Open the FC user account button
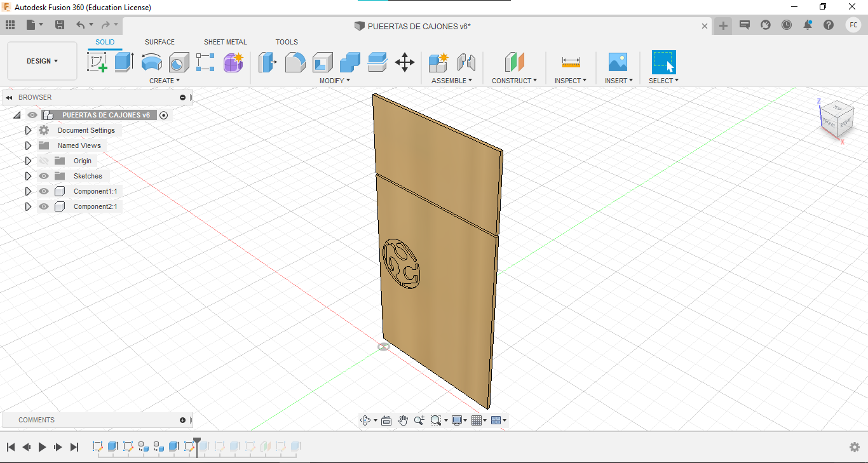Viewport: 868px width, 463px height. (853, 25)
